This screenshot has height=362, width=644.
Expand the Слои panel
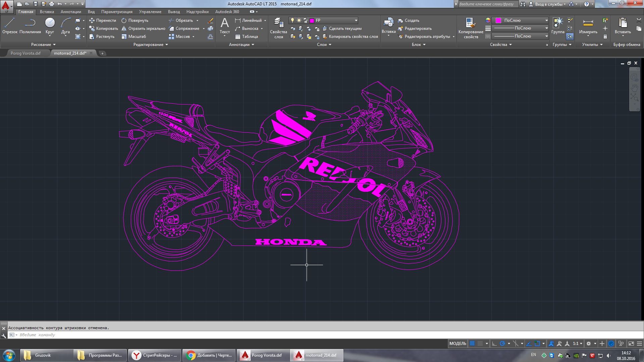coord(324,45)
